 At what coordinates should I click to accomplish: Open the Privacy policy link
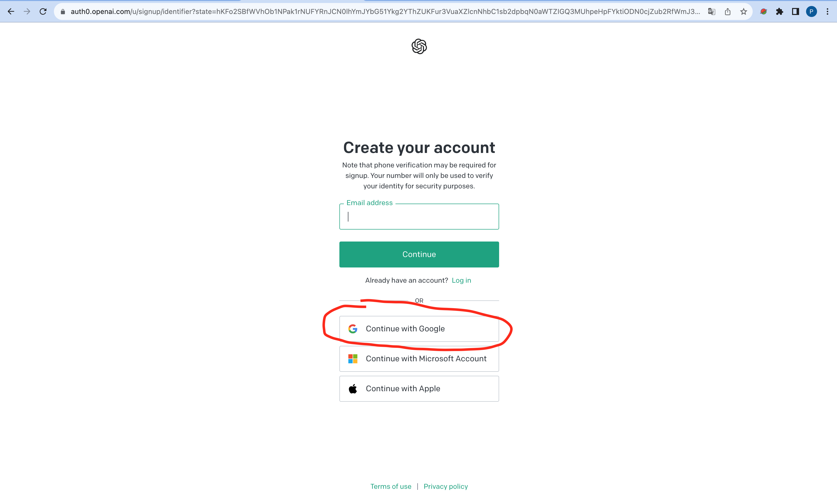[445, 486]
